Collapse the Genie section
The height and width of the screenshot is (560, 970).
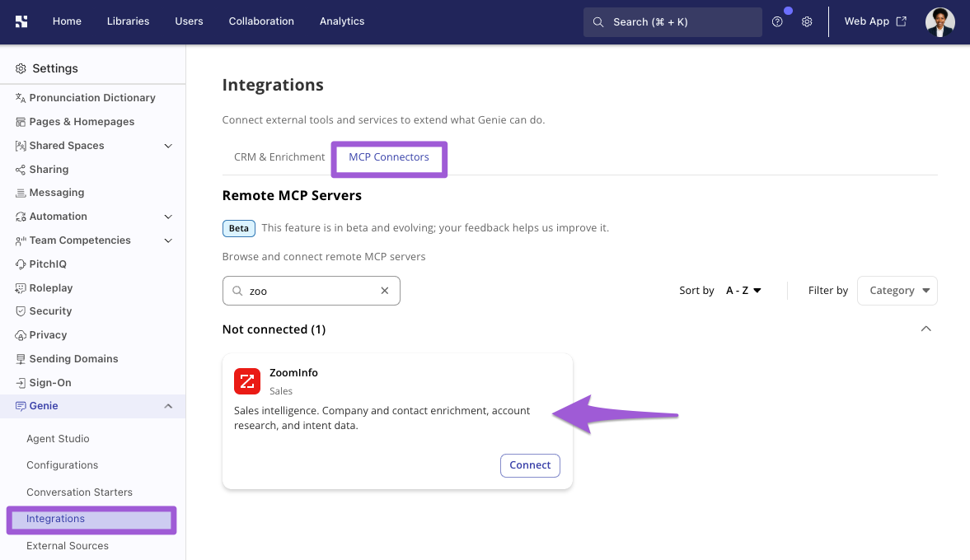pyautogui.click(x=167, y=406)
